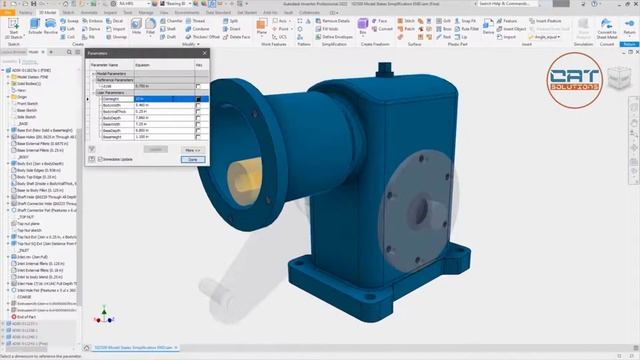Open the Fillet dropdown arrow
The image size is (640, 360).
(150, 36)
